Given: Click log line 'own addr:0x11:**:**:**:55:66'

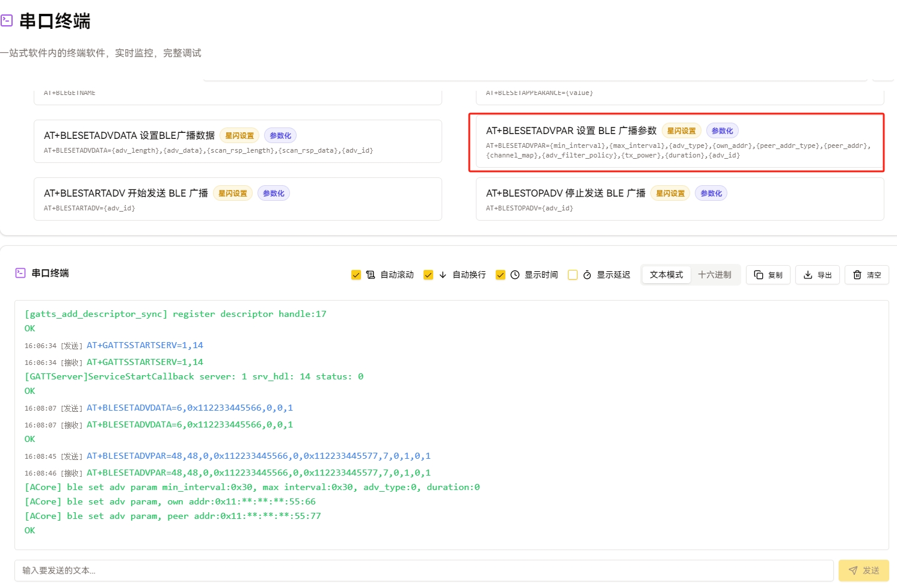Looking at the screenshot, I should (x=170, y=501).
